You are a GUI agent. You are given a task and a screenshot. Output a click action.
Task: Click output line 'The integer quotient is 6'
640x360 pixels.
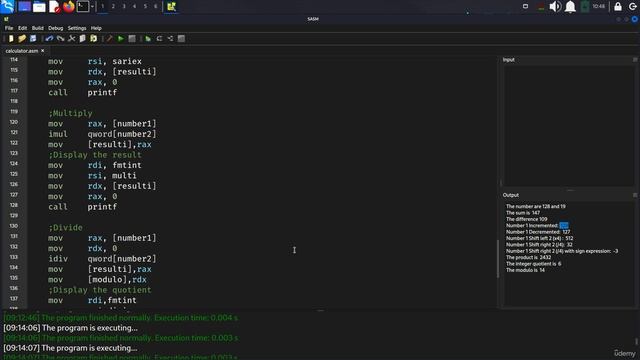pyautogui.click(x=533, y=264)
